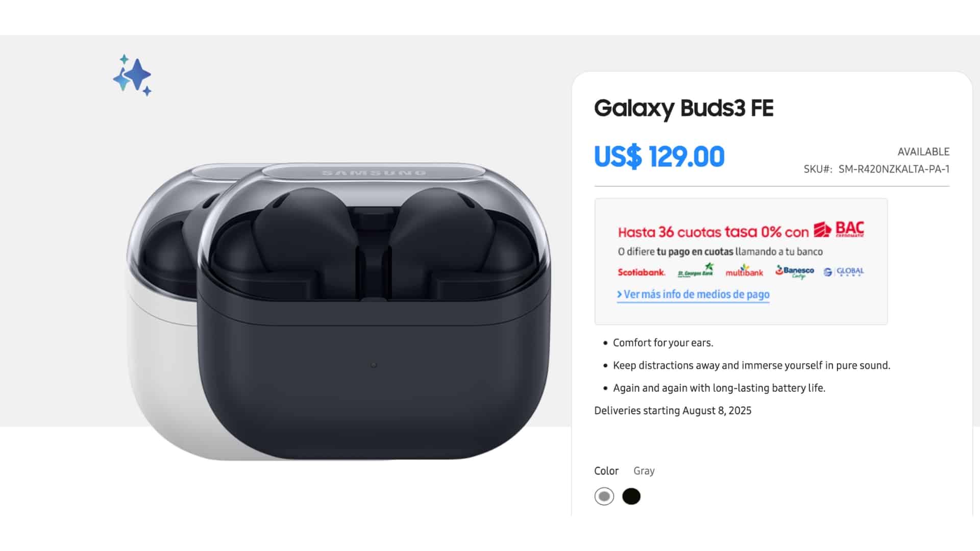Click the black earbuds case image
Screen dimensions: 980x551
374,311
